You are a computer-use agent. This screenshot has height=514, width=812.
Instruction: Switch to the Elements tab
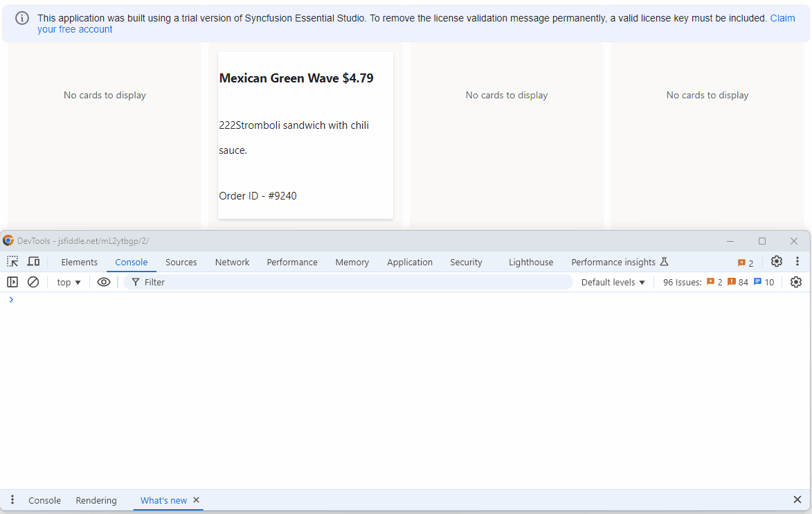tap(79, 262)
